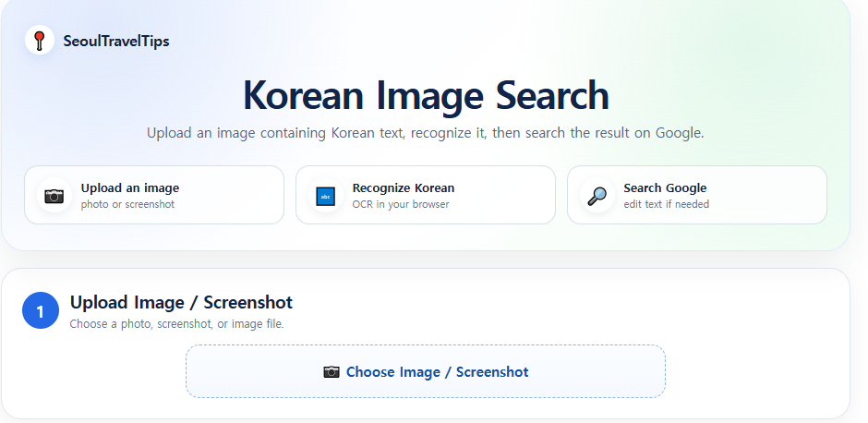Viewport: 868px width, 423px height.
Task: Open the SeoulTravelTips site name
Action: pyautogui.click(x=116, y=41)
